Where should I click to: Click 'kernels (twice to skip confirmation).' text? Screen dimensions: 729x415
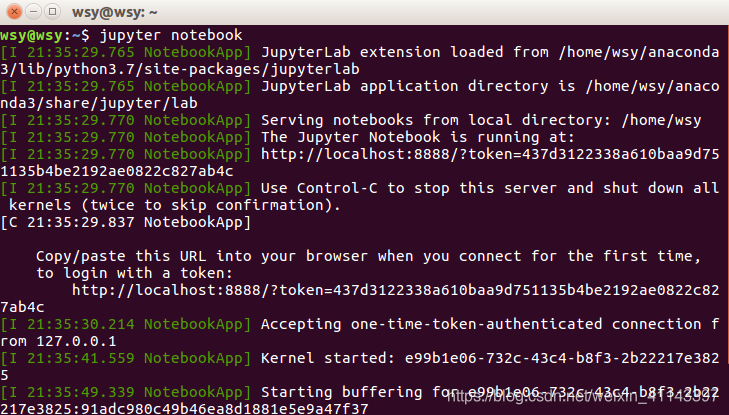[x=174, y=205]
